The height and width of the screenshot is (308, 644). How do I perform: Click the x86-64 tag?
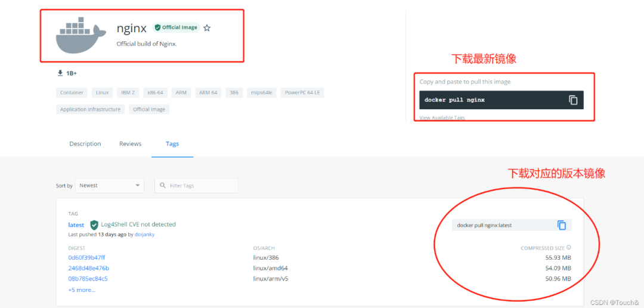155,93
